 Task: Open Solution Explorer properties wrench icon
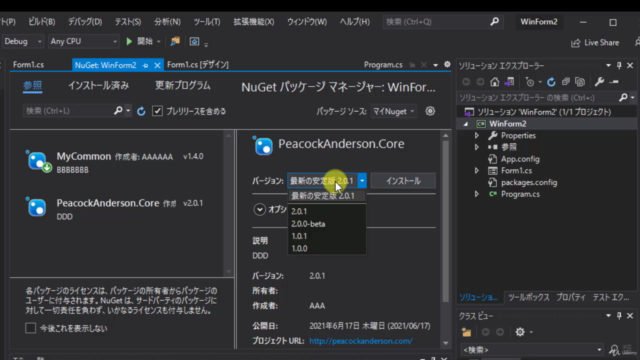click(599, 82)
